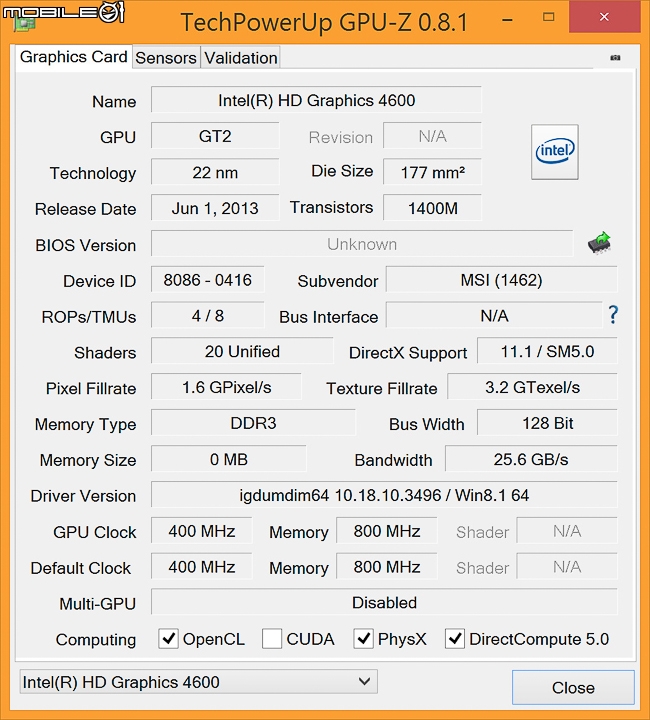Screen dimensions: 650x720
Task: Minimize the GPU-Z window
Action: click(x=507, y=20)
